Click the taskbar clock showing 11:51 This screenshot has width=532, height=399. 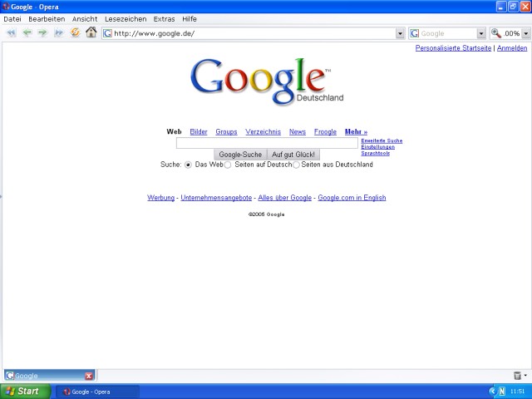(517, 392)
